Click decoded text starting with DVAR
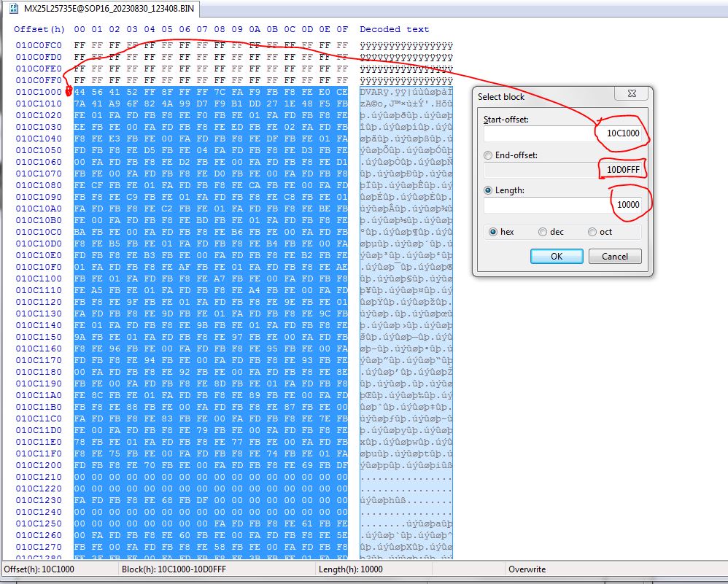 pyautogui.click(x=406, y=92)
